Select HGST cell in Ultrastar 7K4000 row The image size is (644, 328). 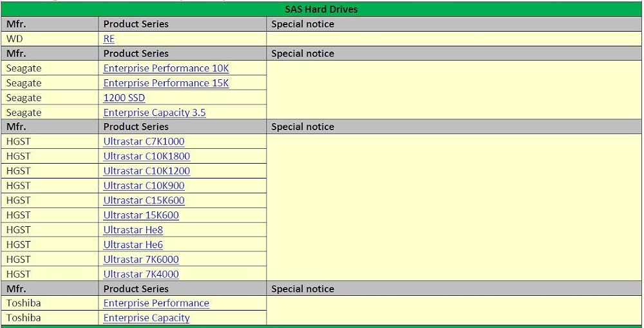[x=50, y=274]
